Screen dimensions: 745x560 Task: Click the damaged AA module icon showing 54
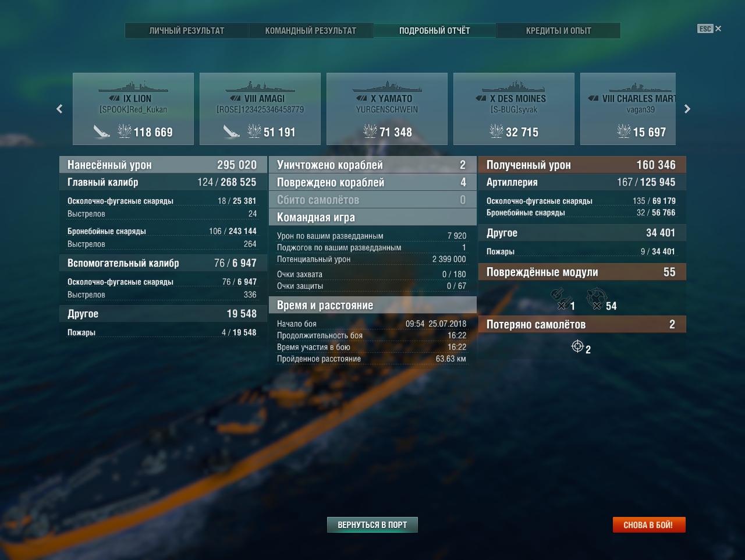597,299
